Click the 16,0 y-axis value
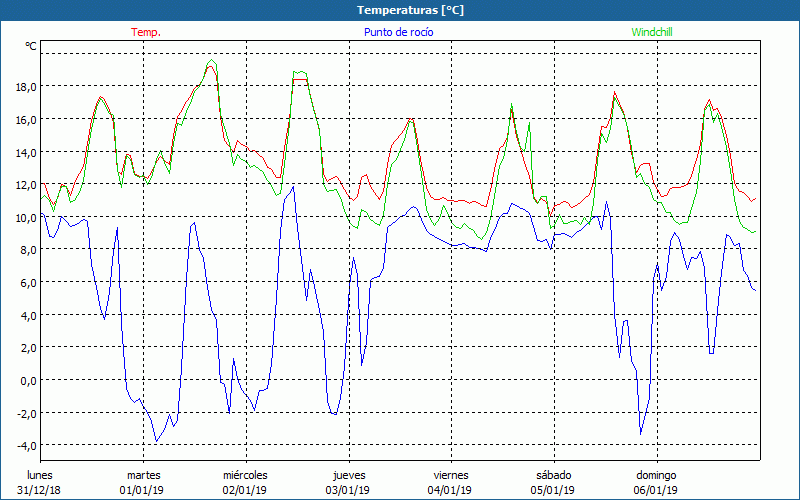The height and width of the screenshot is (500, 800). [x=26, y=119]
